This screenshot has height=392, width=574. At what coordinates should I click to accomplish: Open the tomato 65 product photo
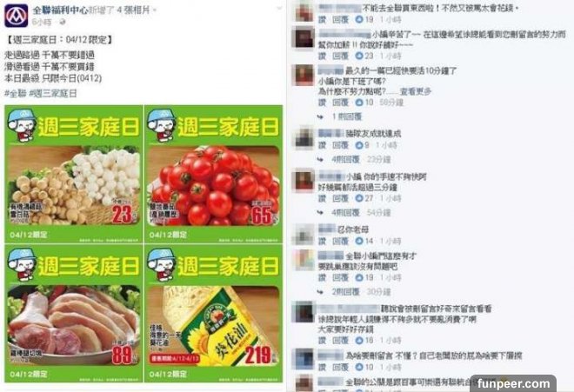point(213,174)
